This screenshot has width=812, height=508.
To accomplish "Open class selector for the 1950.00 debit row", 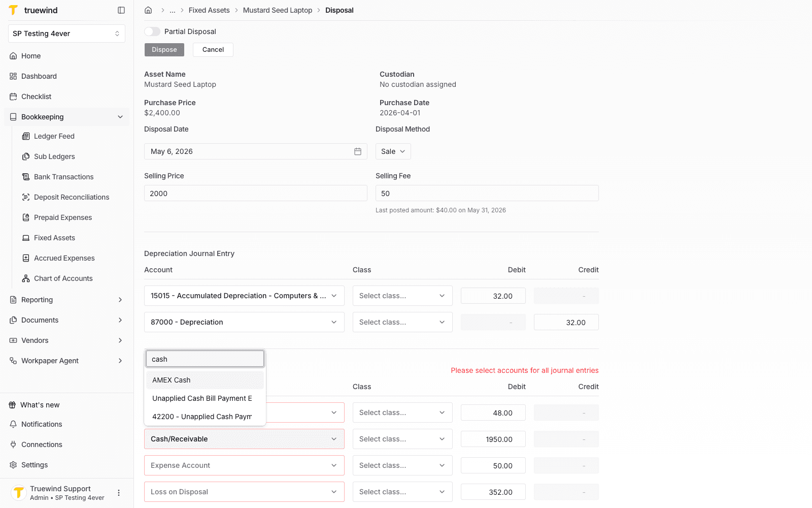I will 402,439.
